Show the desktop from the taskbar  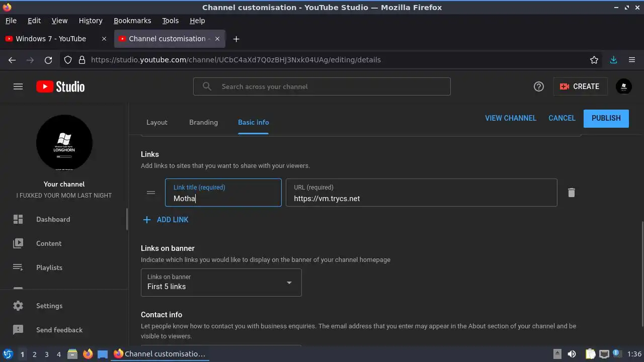[103, 354]
